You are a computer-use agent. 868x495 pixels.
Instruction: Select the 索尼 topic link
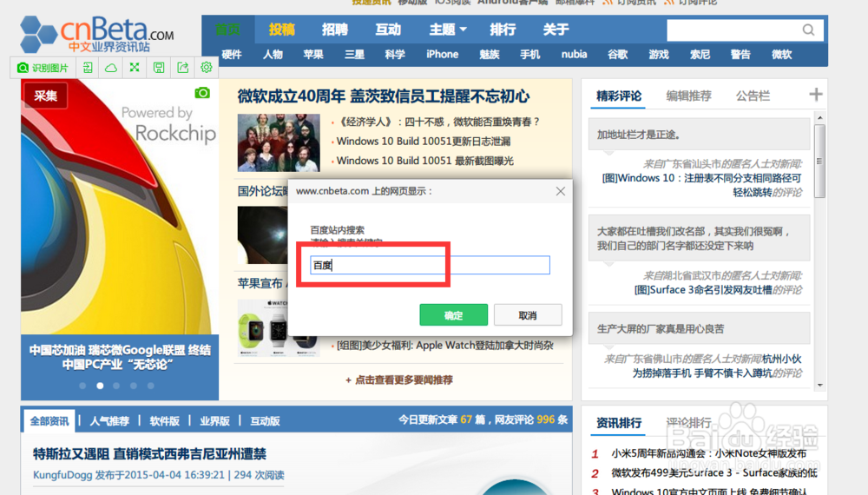700,54
